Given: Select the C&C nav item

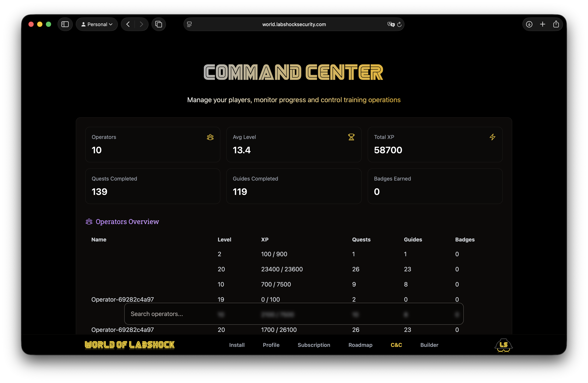Looking at the screenshot, I should 396,345.
